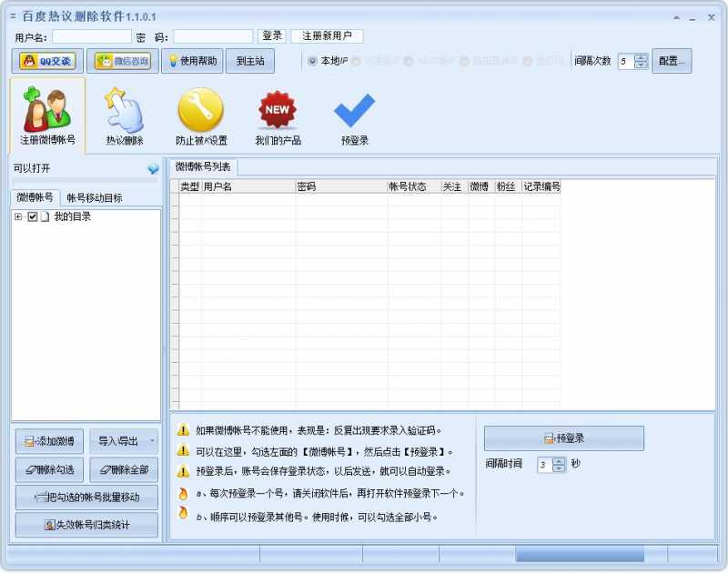The width and height of the screenshot is (728, 573).
Task: Click inside the 用户名 input field
Action: click(91, 37)
